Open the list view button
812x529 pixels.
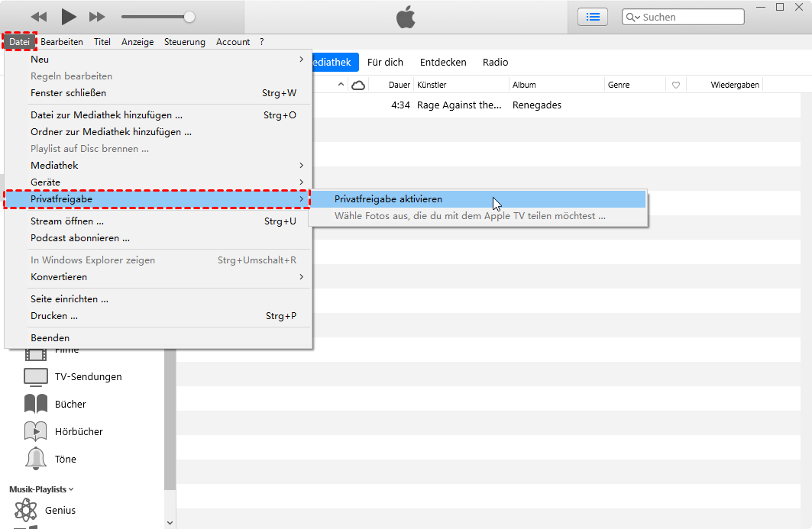(x=593, y=17)
